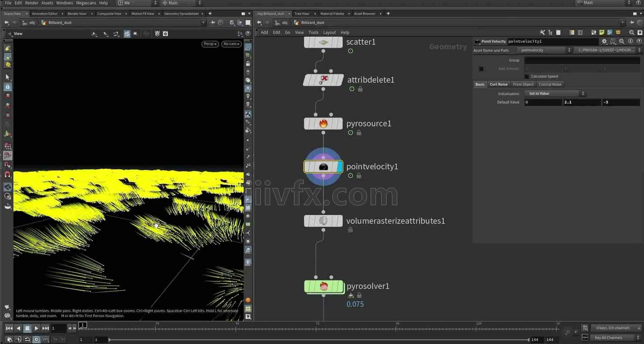Image resolution: width=644 pixels, height=344 pixels.
Task: Open viewport help question mark icon
Action: coord(248,34)
